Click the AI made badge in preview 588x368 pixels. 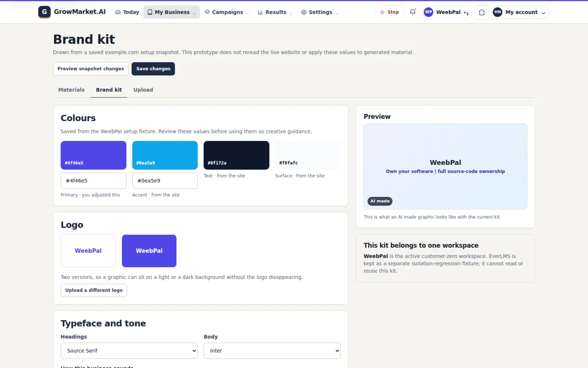(x=380, y=201)
